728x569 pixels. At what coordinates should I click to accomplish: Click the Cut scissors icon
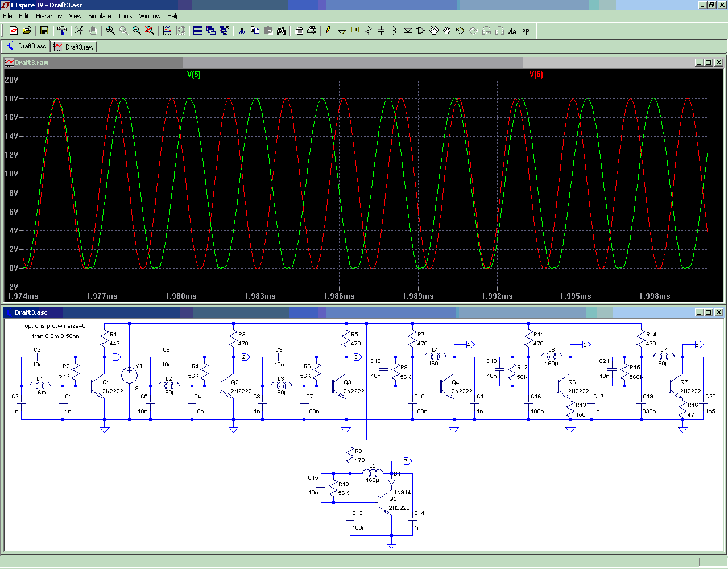pyautogui.click(x=242, y=31)
